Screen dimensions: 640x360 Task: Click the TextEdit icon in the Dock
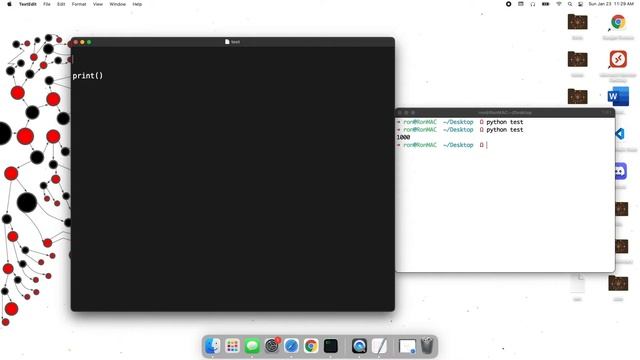point(379,346)
